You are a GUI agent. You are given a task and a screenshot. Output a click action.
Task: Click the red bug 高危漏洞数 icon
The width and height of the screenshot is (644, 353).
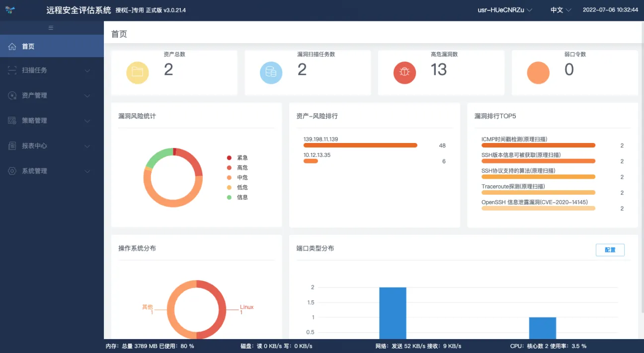coord(404,72)
